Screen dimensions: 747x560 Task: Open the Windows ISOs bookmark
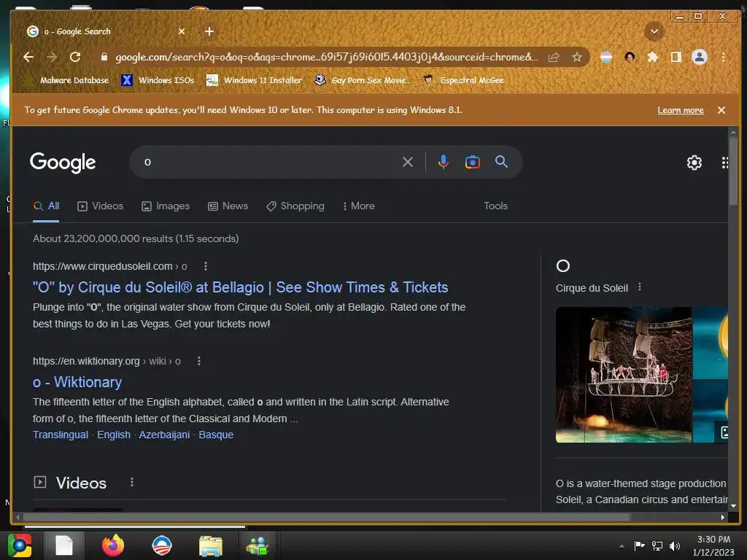158,80
